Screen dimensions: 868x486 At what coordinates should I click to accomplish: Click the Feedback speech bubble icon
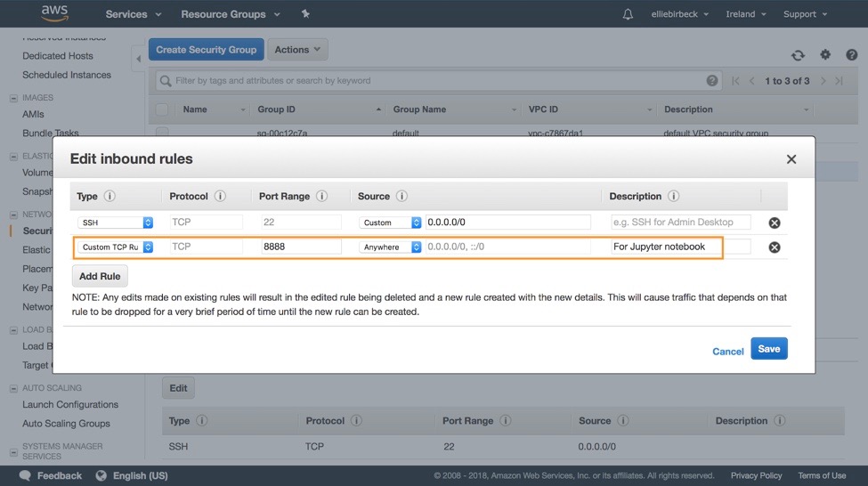click(25, 475)
